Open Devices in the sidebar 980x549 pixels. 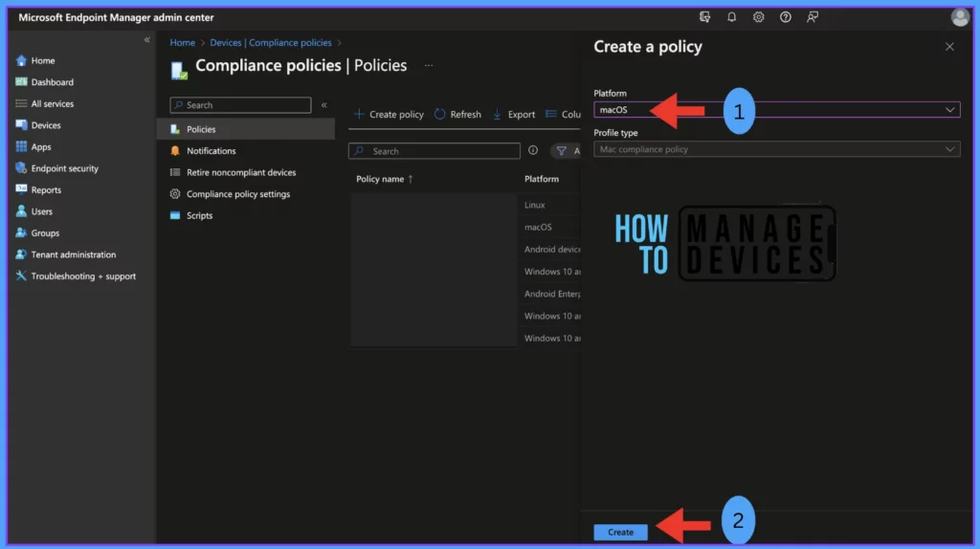point(46,125)
